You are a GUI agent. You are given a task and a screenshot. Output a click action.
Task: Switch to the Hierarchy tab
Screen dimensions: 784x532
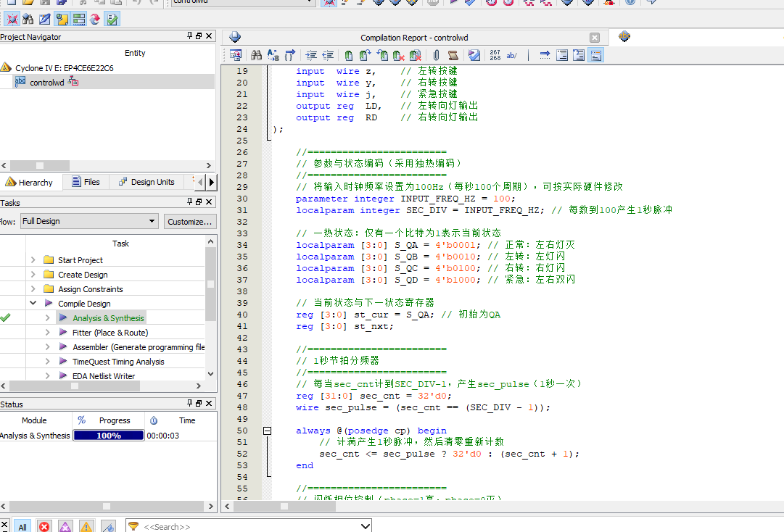[x=30, y=183]
